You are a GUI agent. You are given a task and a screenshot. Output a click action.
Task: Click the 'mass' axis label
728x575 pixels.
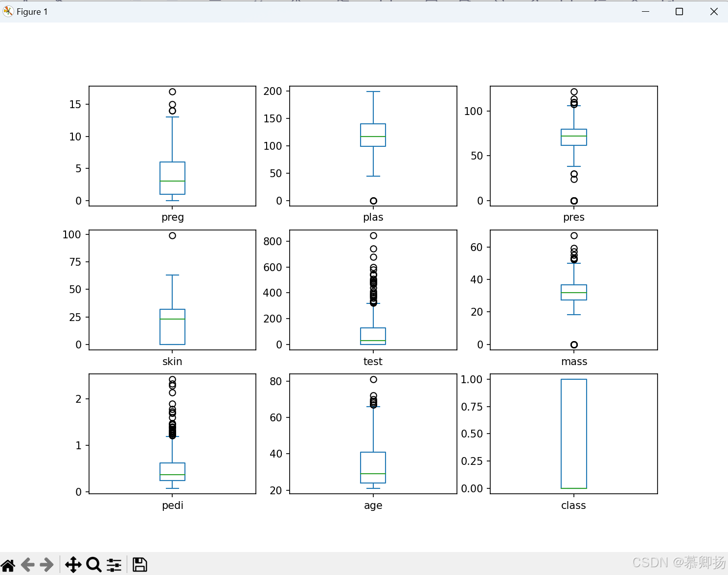tap(574, 362)
